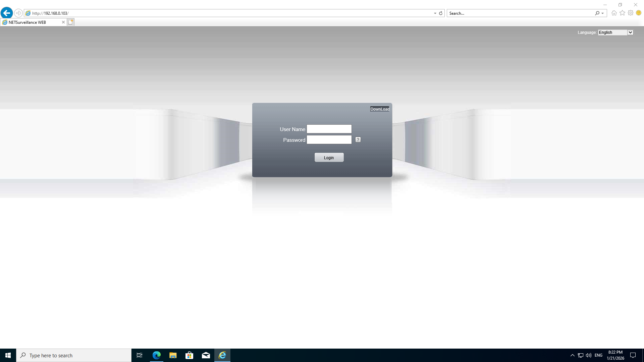
Task: Click the Login button
Action: pyautogui.click(x=329, y=158)
